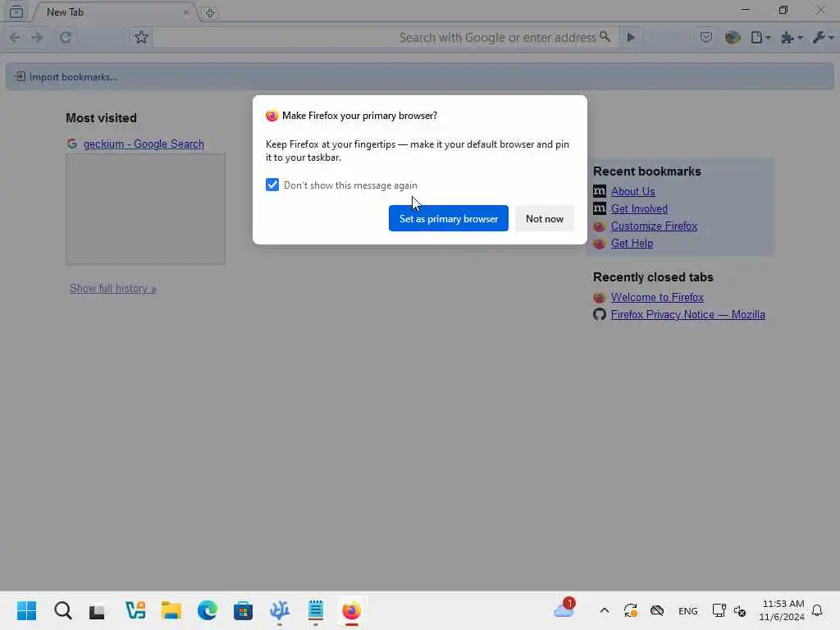The width and height of the screenshot is (840, 630).
Task: Click Import bookmarks... in bookmarks bar
Action: point(66,77)
